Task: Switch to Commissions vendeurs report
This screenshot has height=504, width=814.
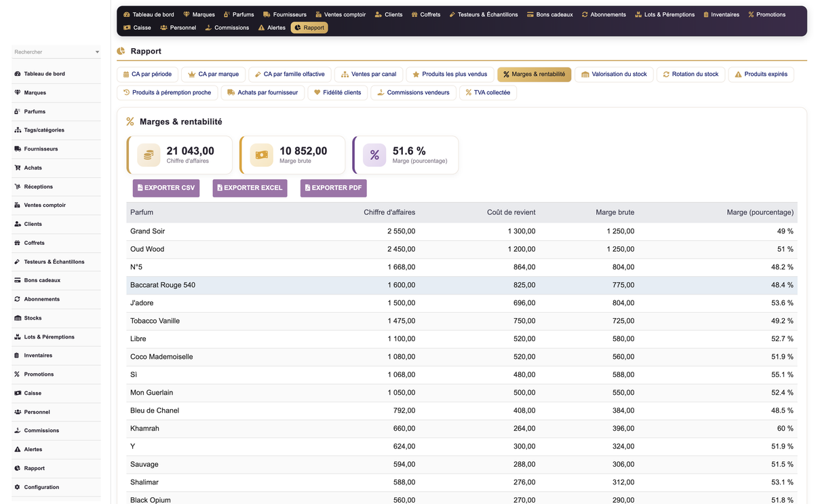Action: [x=413, y=92]
